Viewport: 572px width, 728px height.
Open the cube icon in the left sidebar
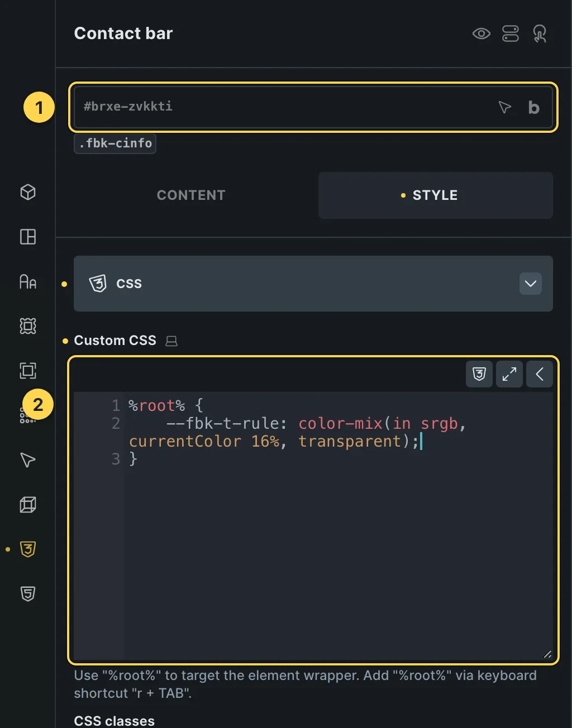point(28,192)
